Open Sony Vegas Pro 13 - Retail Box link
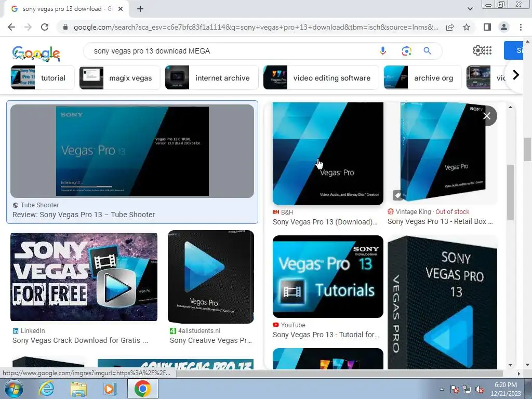532x399 pixels. tap(440, 221)
